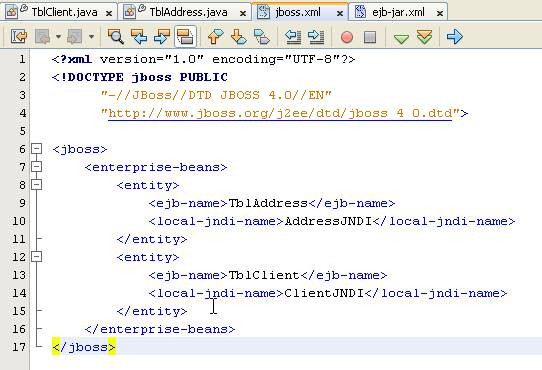
Task: Close the TblClient.java tab
Action: pyautogui.click(x=109, y=13)
